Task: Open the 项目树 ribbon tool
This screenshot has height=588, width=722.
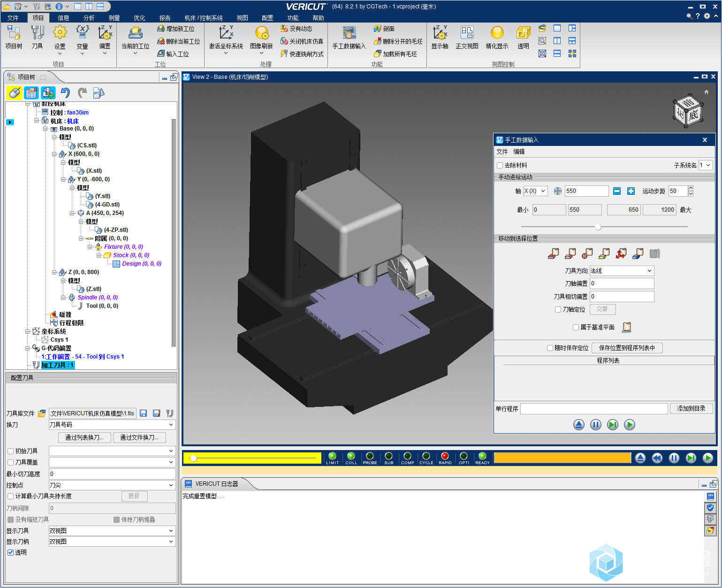Action: 14,38
